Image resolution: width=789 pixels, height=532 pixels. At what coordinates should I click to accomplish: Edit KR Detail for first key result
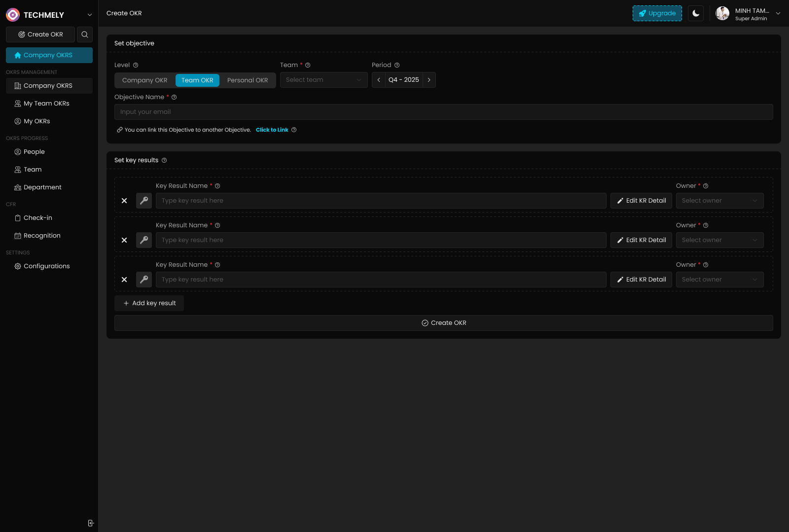tap(641, 201)
